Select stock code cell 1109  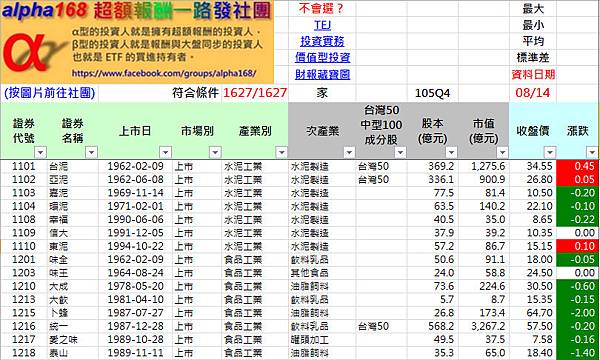click(23, 233)
